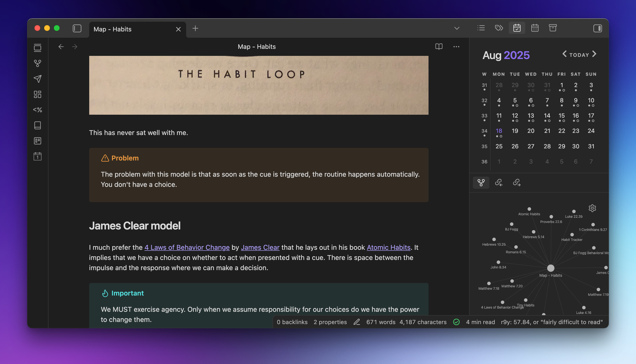The image size is (636, 364).
Task: Switch to outgoing links pane tab
Action: coord(517,183)
